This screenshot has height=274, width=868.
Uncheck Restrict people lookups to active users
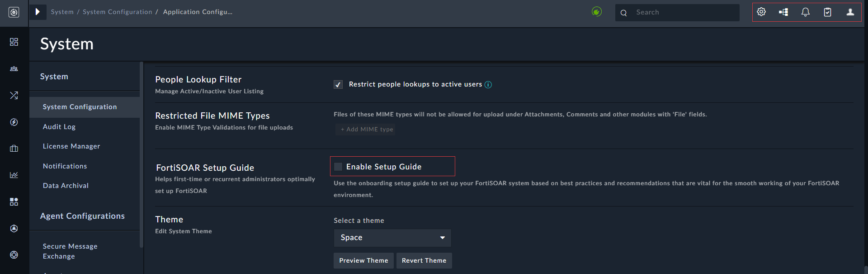point(338,85)
